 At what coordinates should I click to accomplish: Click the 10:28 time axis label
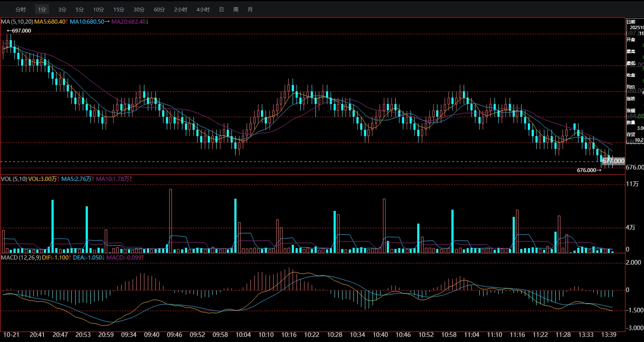(335, 334)
